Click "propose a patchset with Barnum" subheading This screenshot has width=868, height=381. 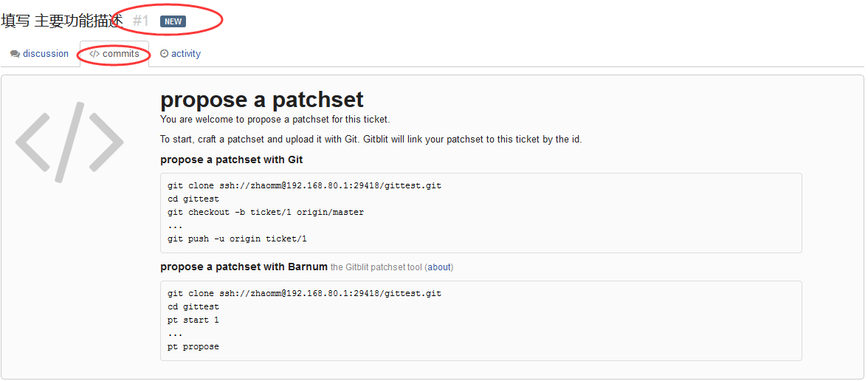coord(244,267)
